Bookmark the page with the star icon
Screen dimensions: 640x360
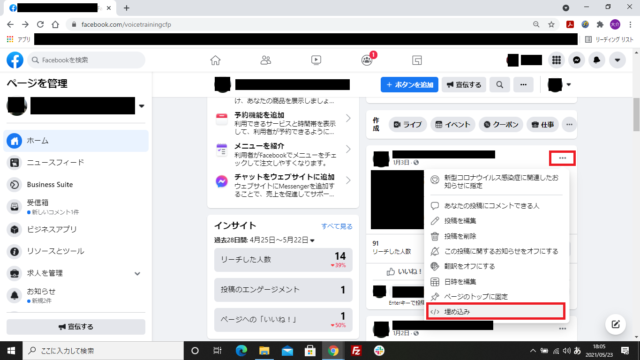click(551, 24)
